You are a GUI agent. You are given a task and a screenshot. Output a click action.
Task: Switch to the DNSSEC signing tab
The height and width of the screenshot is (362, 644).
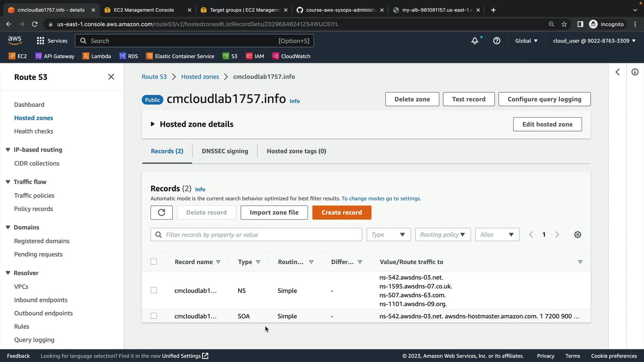point(225,151)
